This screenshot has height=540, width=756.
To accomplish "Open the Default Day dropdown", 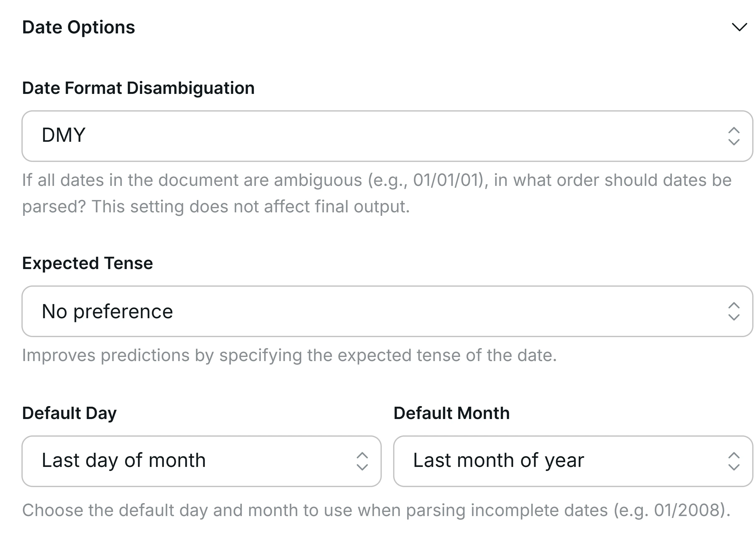I will click(201, 461).
